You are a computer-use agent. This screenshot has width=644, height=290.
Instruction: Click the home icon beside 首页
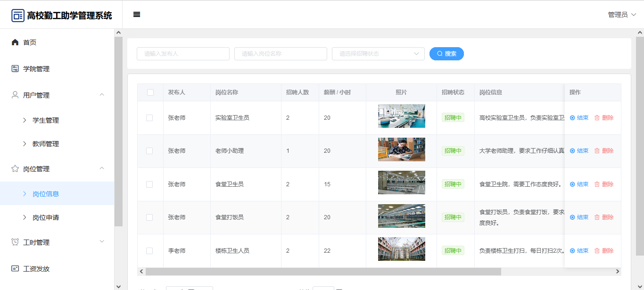[15, 42]
